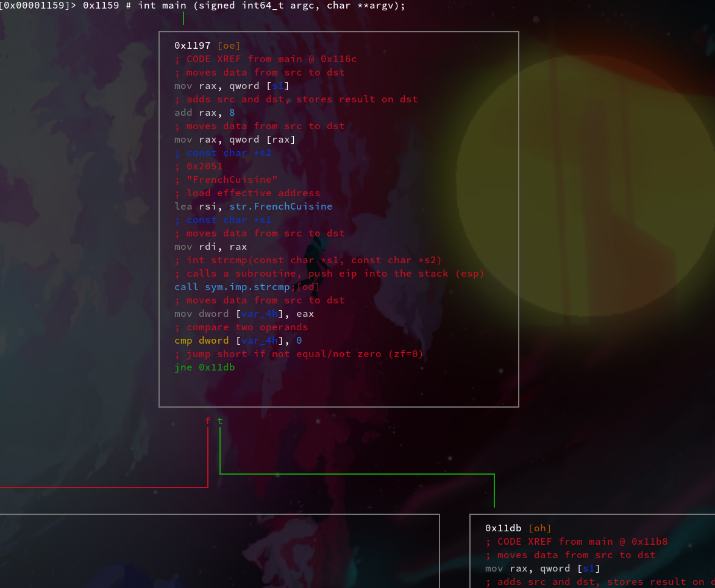Select the cmp dword [var_4h], 0 line
The width and height of the screenshot is (715, 588).
238,341
